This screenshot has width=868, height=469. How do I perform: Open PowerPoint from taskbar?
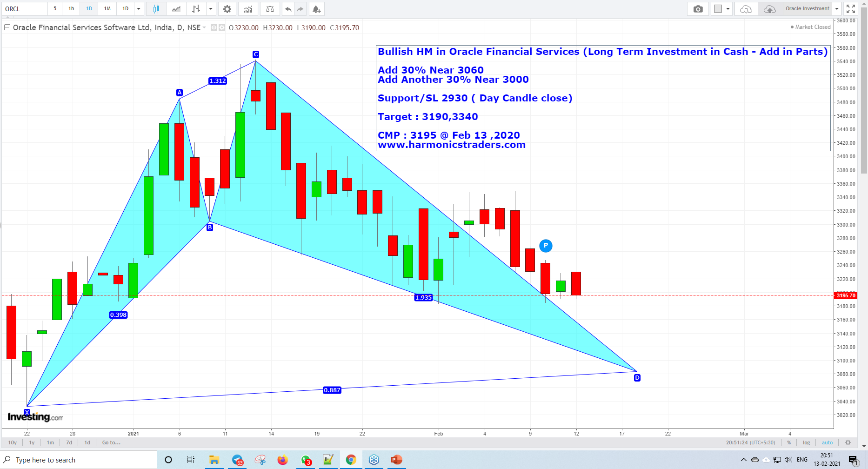tap(396, 460)
